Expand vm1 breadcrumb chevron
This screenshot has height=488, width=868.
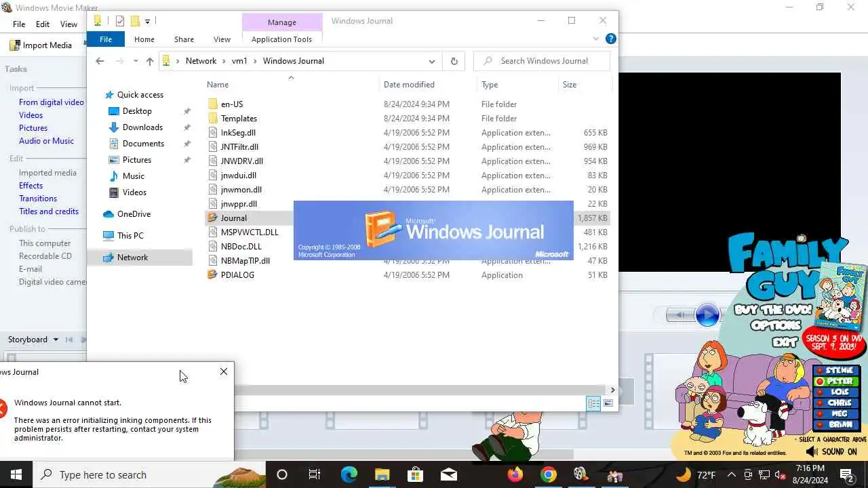pyautogui.click(x=255, y=61)
